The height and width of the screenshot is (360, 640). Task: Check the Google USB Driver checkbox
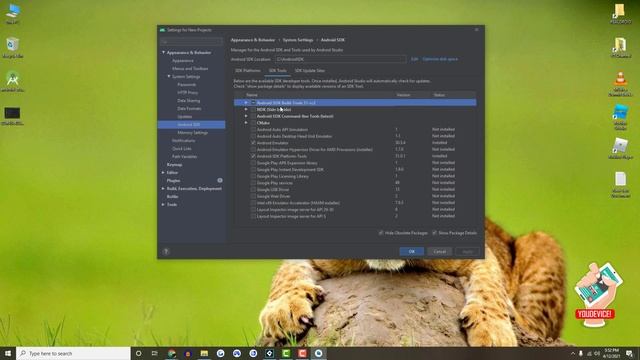(x=253, y=190)
